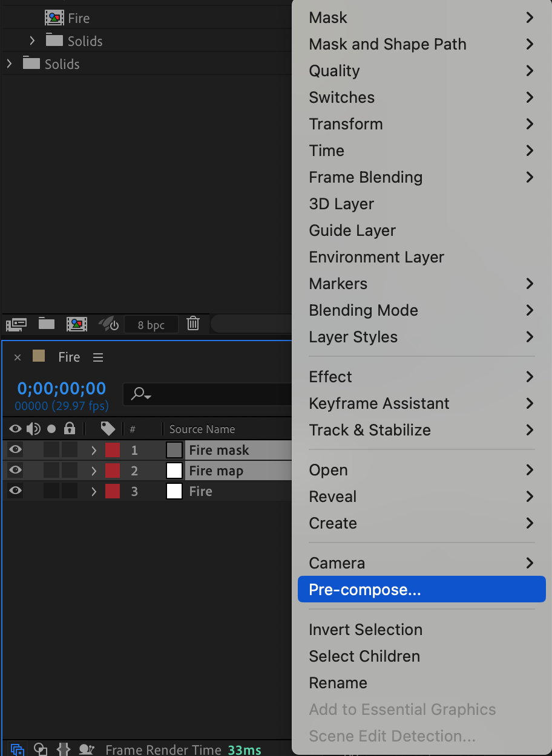This screenshot has height=756, width=552.
Task: Open the project render settings rocket icon
Action: click(x=109, y=324)
